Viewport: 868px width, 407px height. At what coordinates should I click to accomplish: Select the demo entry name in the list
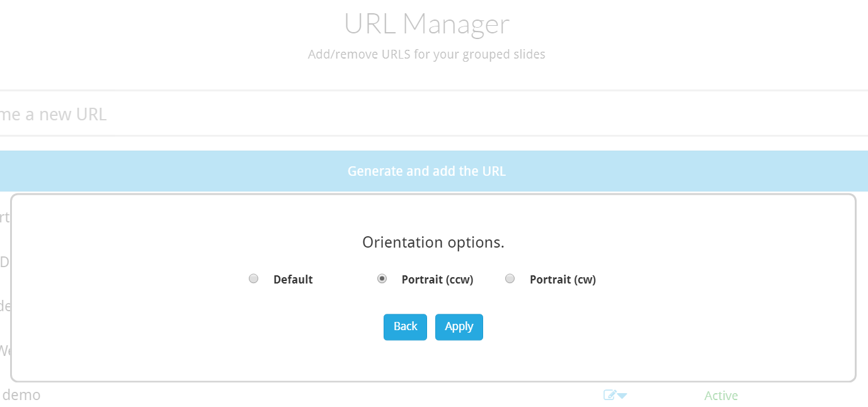21,395
